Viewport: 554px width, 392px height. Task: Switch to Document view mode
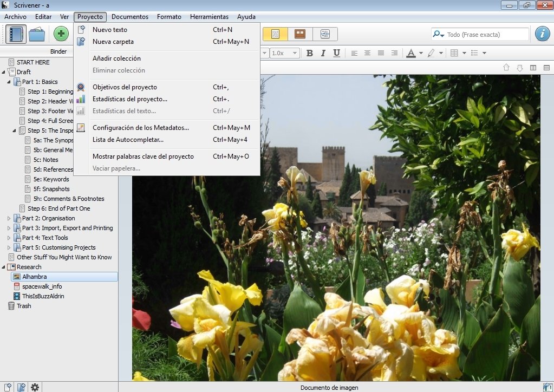point(275,34)
